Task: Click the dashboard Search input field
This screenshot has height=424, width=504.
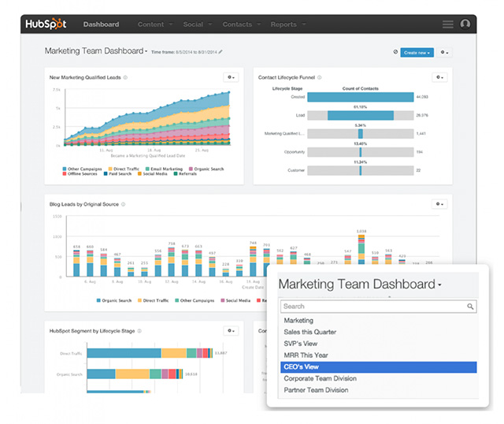Action: click(x=372, y=307)
